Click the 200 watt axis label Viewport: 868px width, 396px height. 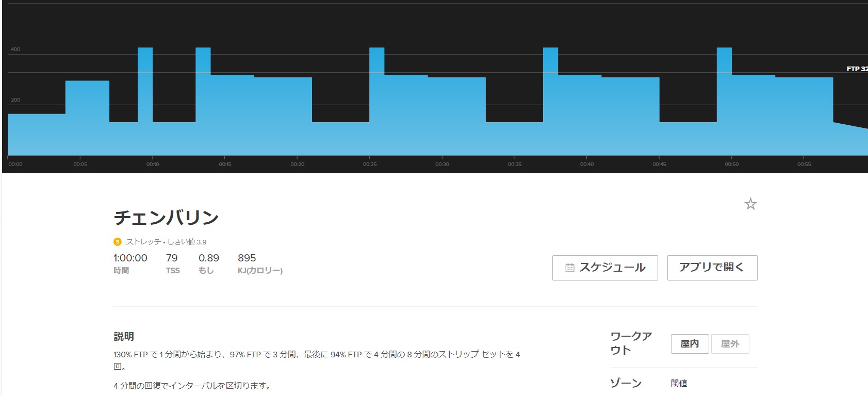[x=15, y=100]
